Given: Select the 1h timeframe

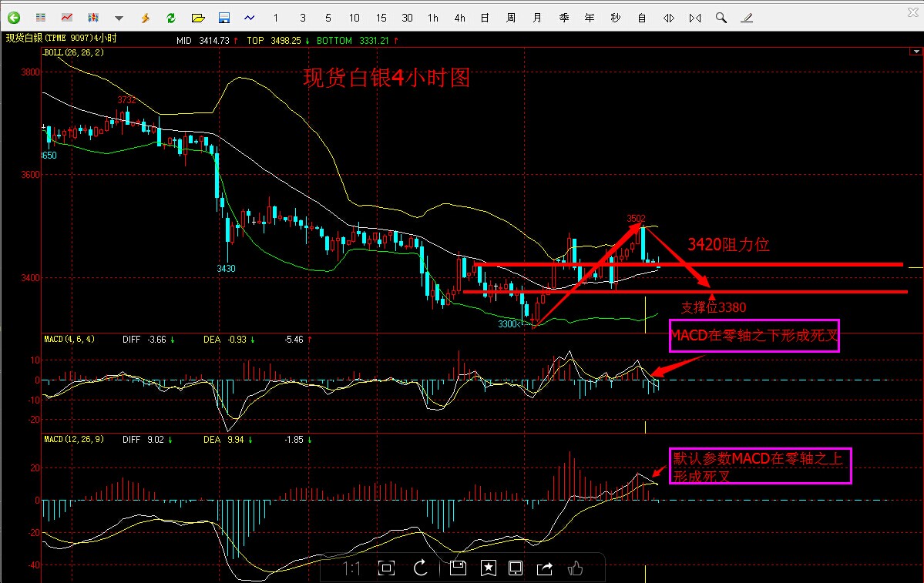Looking at the screenshot, I should (x=433, y=18).
